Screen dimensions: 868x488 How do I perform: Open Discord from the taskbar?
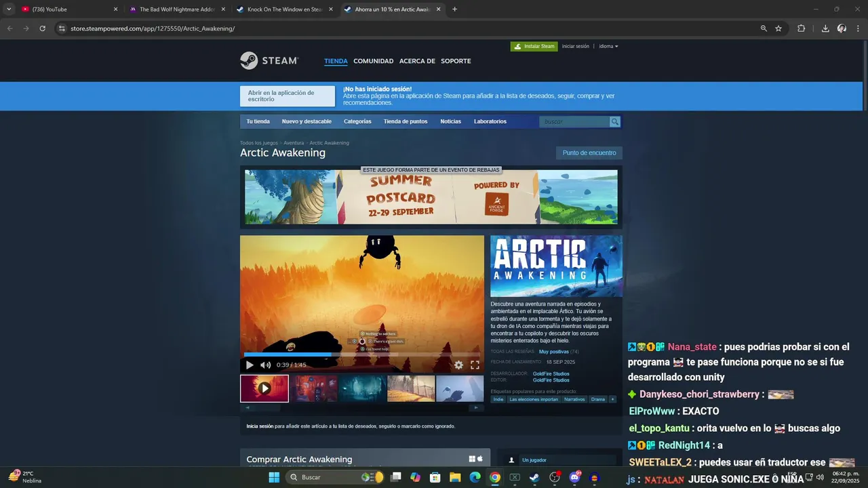575,477
